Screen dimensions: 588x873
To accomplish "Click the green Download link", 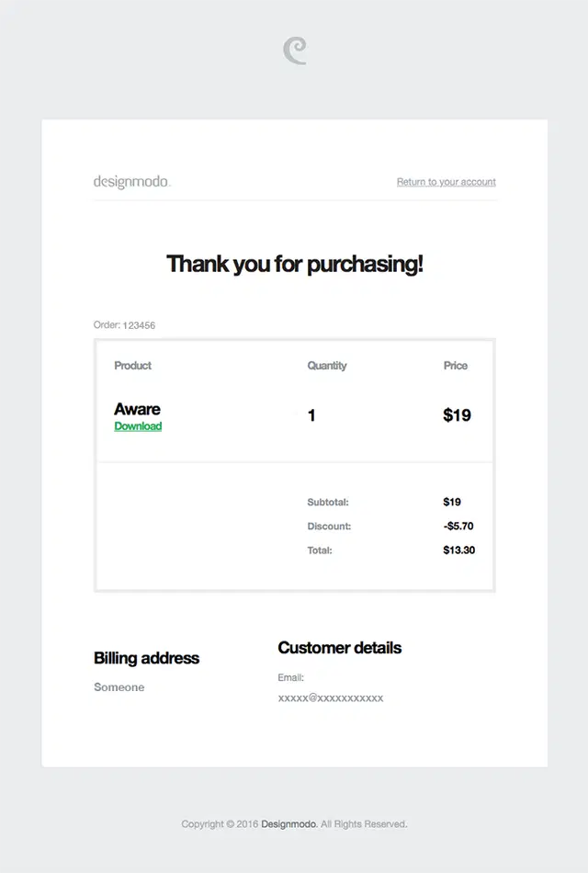I will tap(138, 425).
